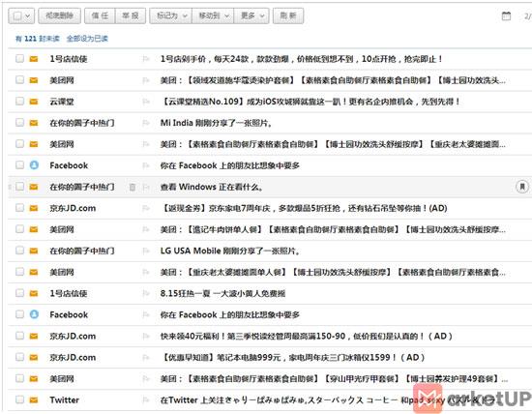Open the 更多 dropdown
532x414 pixels.
click(251, 15)
